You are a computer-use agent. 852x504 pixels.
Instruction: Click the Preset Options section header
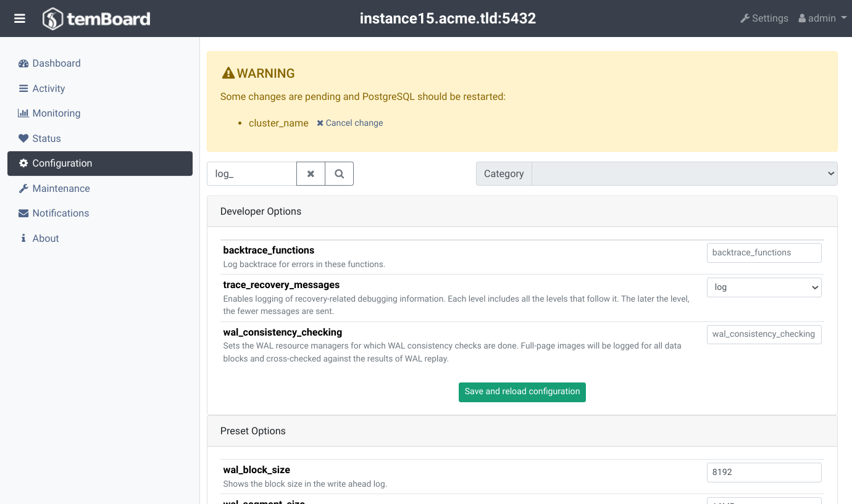coord(522,431)
